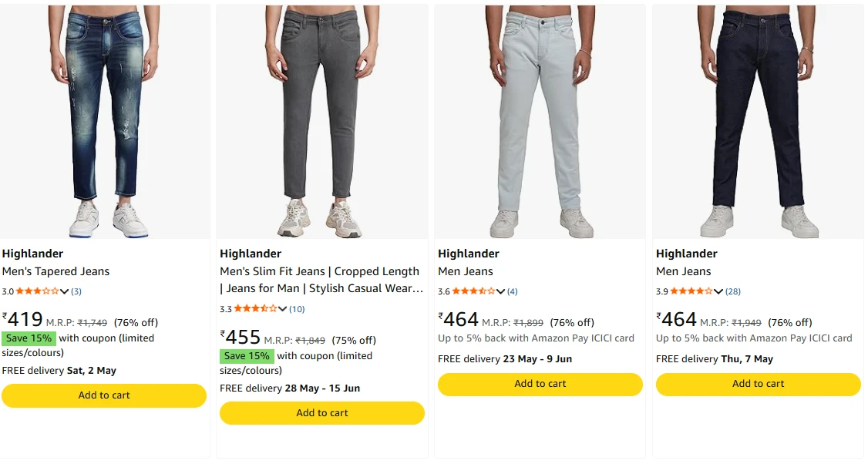Add the ₹464 dark navy jeans to cart
Viewport: 868px width, 464px height.
point(758,384)
